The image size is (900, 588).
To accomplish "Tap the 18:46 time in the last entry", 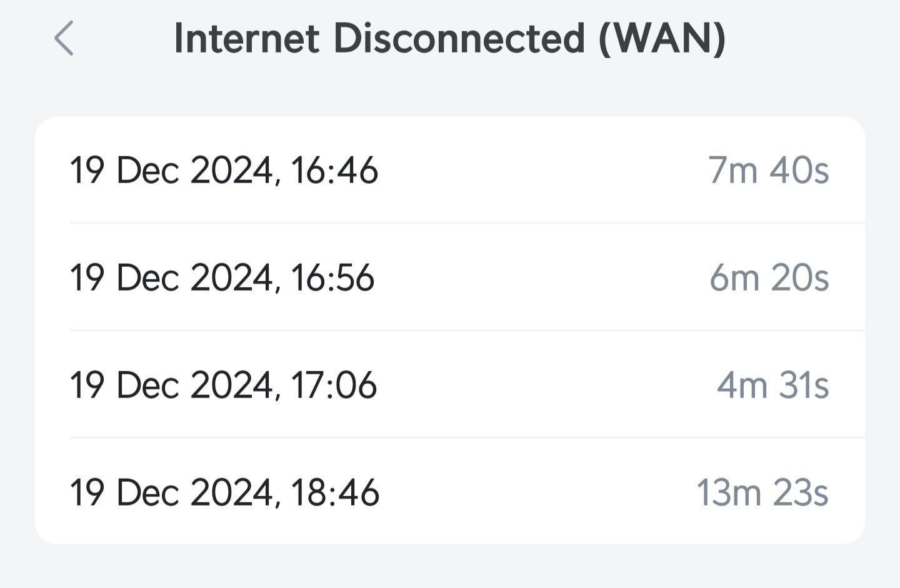I will tap(335, 492).
